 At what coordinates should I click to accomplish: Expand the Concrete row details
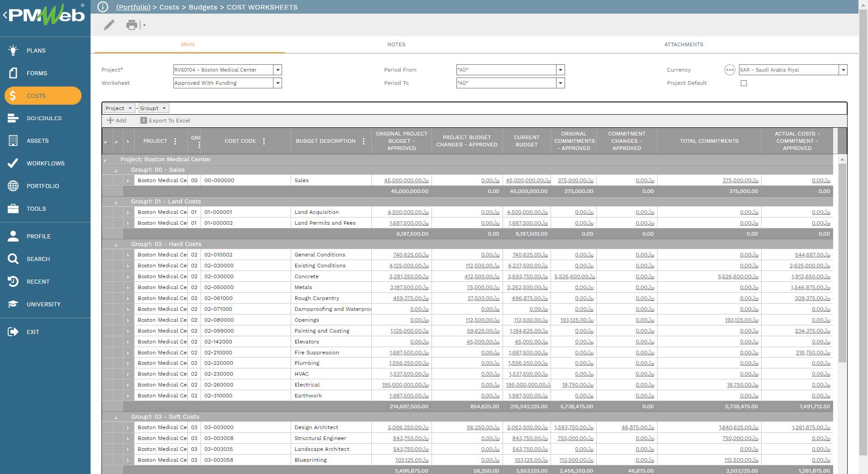click(x=128, y=276)
